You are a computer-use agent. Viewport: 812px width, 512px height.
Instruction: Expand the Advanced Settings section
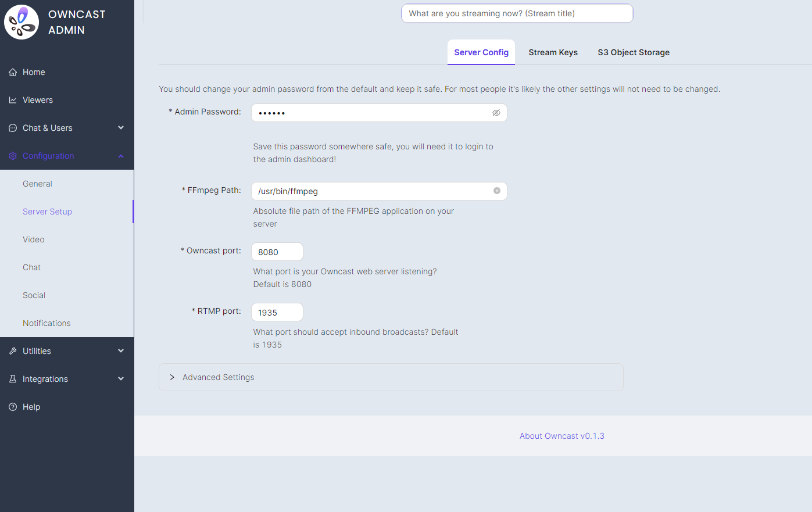[172, 378]
